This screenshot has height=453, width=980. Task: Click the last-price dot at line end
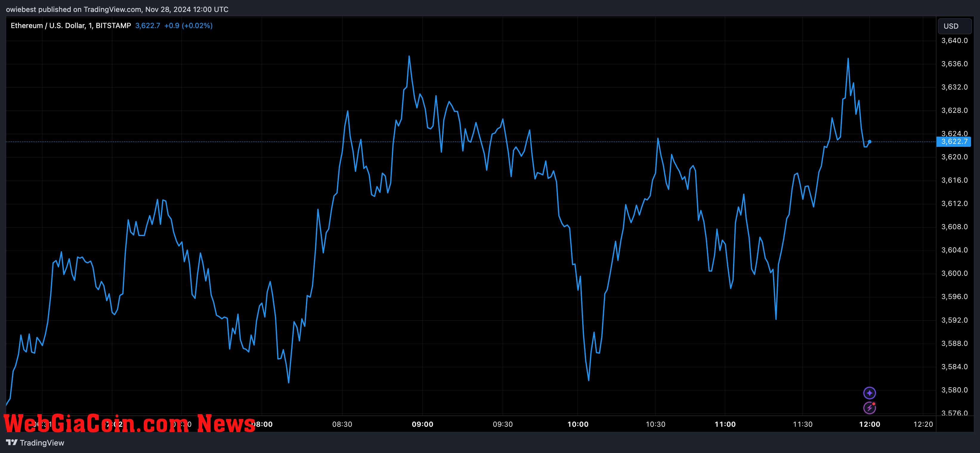870,142
